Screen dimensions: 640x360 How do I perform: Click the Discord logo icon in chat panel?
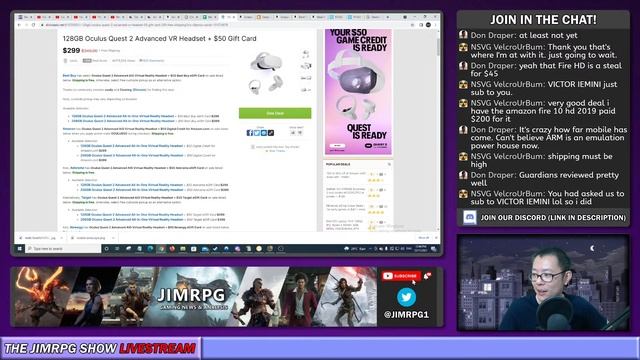[470, 218]
